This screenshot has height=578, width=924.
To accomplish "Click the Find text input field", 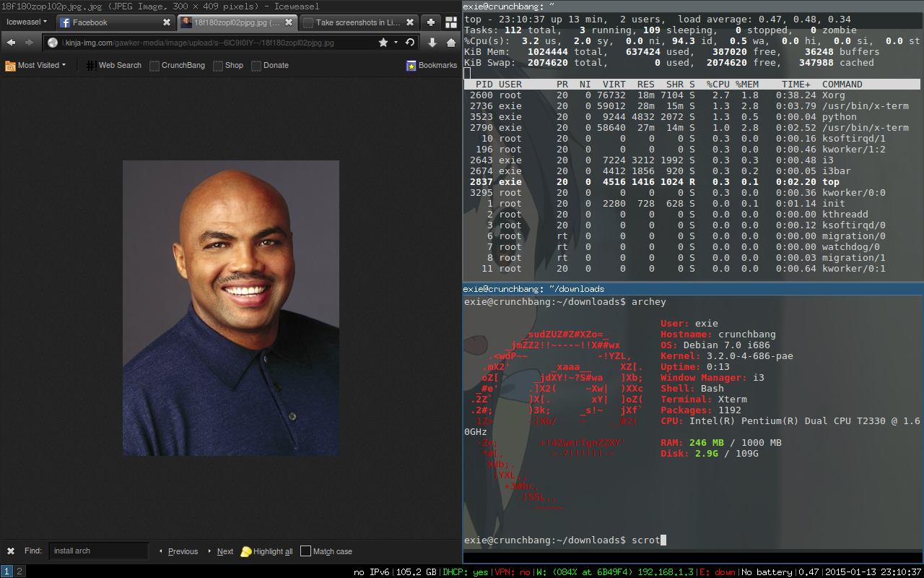I will pos(98,551).
